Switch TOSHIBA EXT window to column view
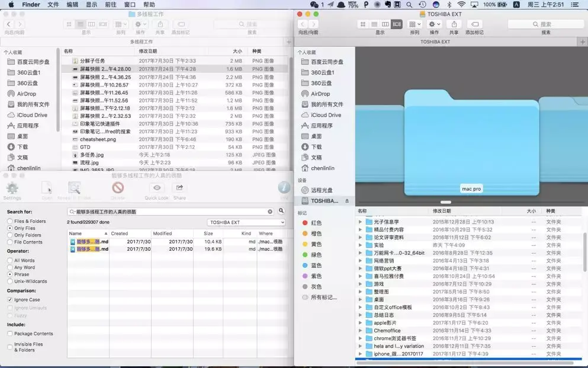Screen dimensions: 588x368 (385, 24)
